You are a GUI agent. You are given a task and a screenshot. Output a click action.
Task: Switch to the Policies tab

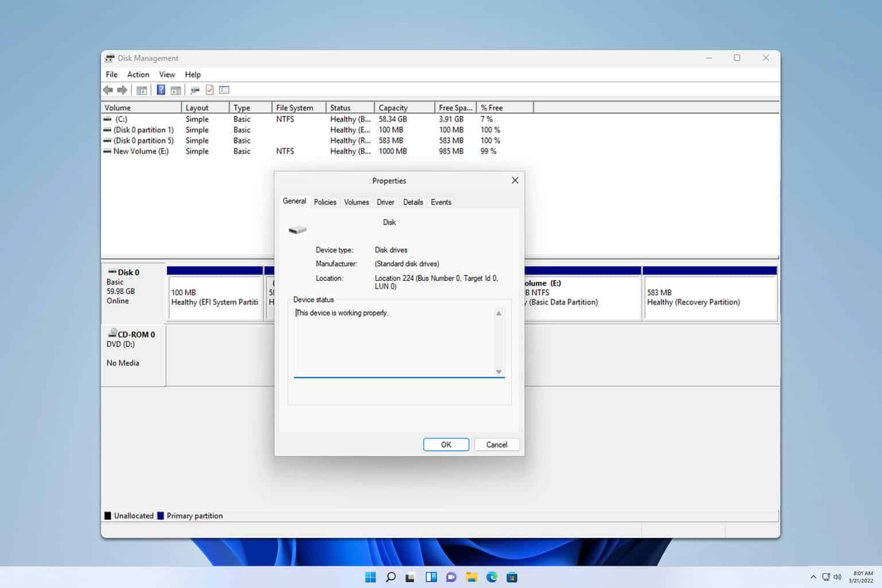coord(325,202)
